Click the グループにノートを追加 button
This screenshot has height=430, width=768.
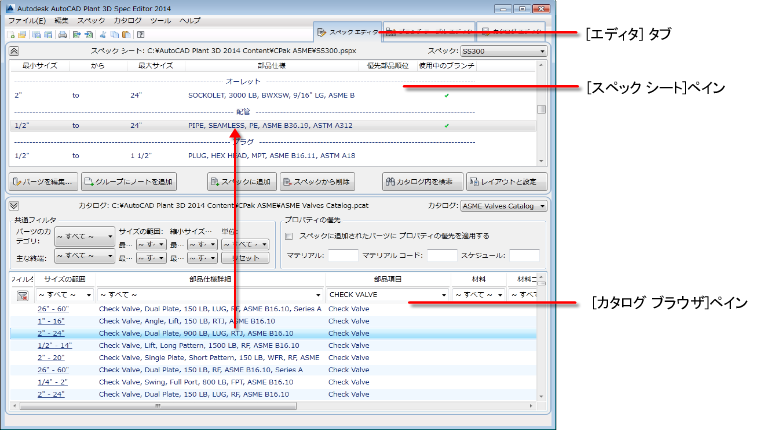click(x=129, y=182)
